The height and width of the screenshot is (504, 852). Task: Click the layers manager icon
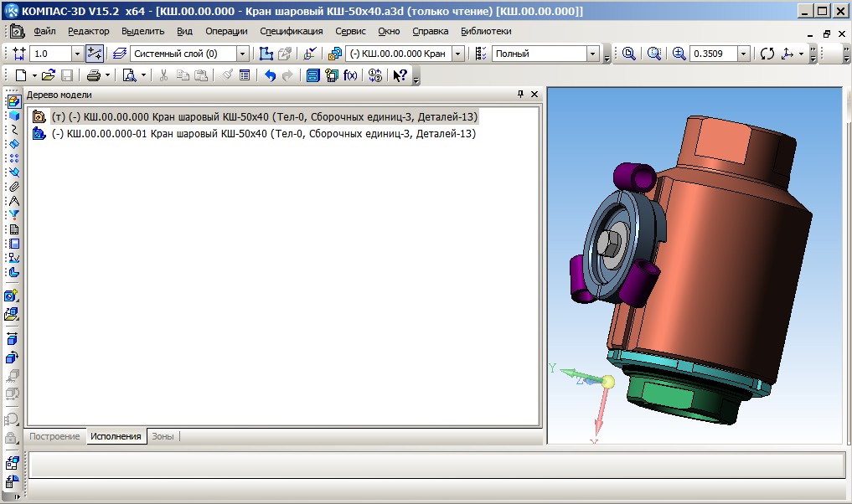pyautogui.click(x=120, y=54)
